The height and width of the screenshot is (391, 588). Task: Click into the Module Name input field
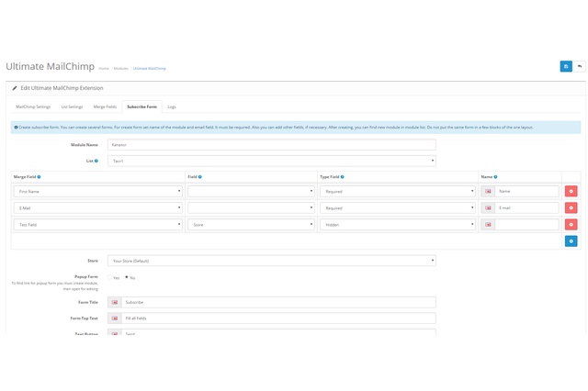[272, 145]
